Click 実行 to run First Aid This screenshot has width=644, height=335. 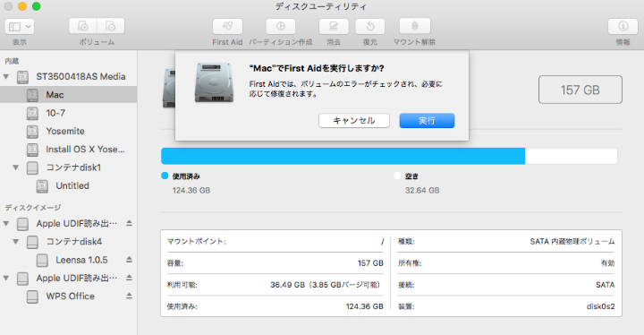pos(427,121)
